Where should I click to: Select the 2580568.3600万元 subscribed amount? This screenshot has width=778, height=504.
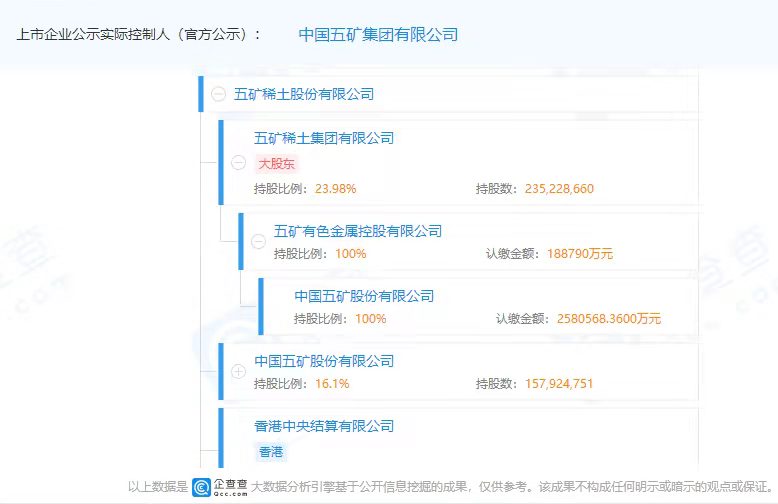click(x=609, y=319)
